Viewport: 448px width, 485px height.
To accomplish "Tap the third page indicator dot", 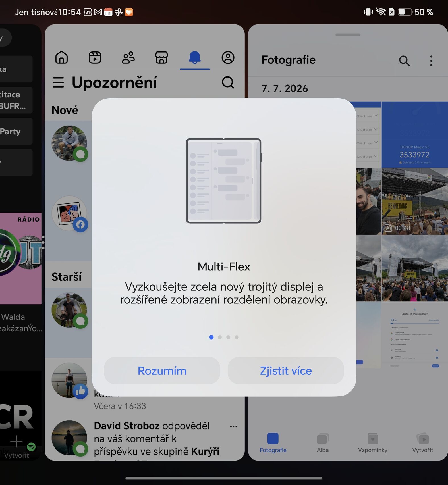I will click(x=228, y=337).
